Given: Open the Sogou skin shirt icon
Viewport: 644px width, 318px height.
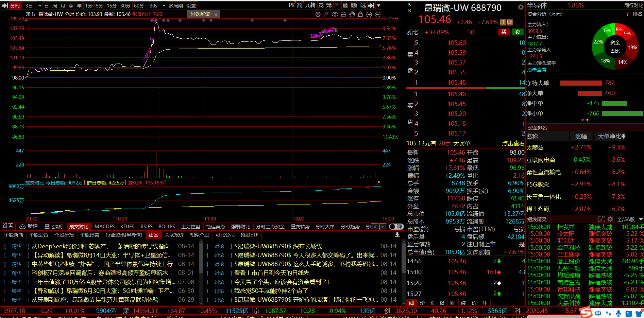Looking at the screenshot, I should (639, 313).
